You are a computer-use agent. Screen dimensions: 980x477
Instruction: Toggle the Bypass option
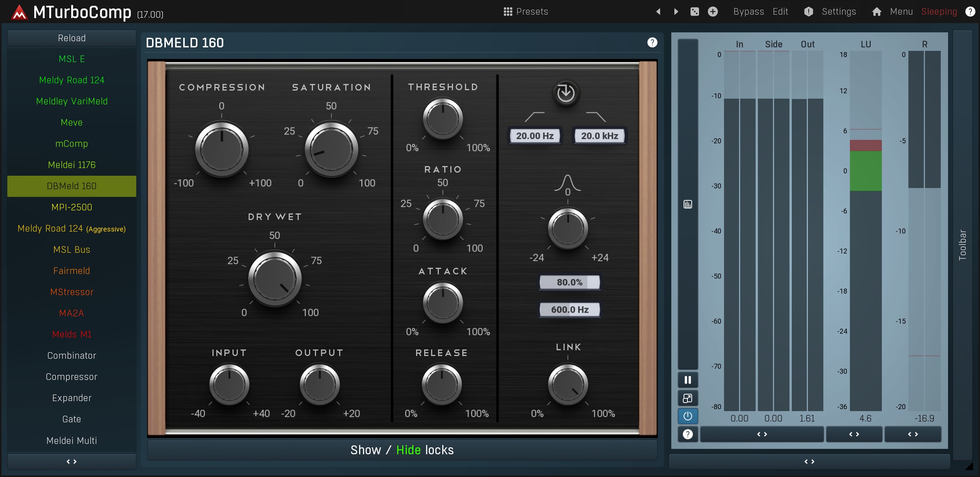tap(749, 12)
